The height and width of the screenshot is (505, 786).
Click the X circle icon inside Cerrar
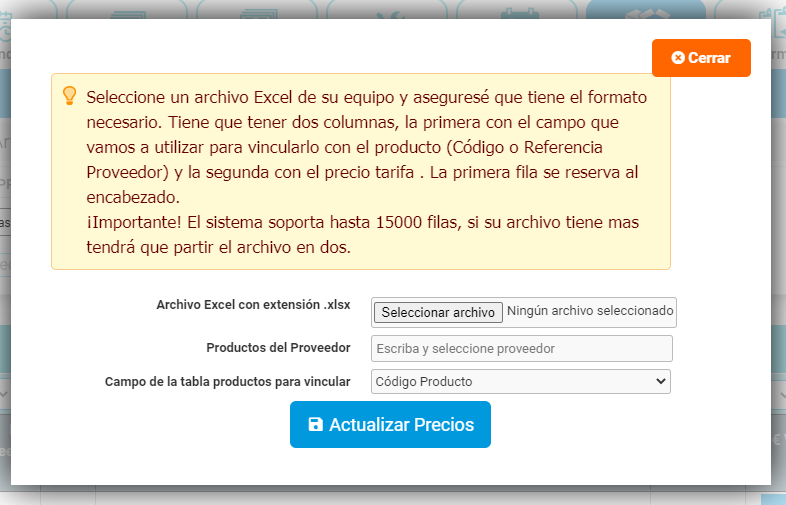(x=678, y=58)
